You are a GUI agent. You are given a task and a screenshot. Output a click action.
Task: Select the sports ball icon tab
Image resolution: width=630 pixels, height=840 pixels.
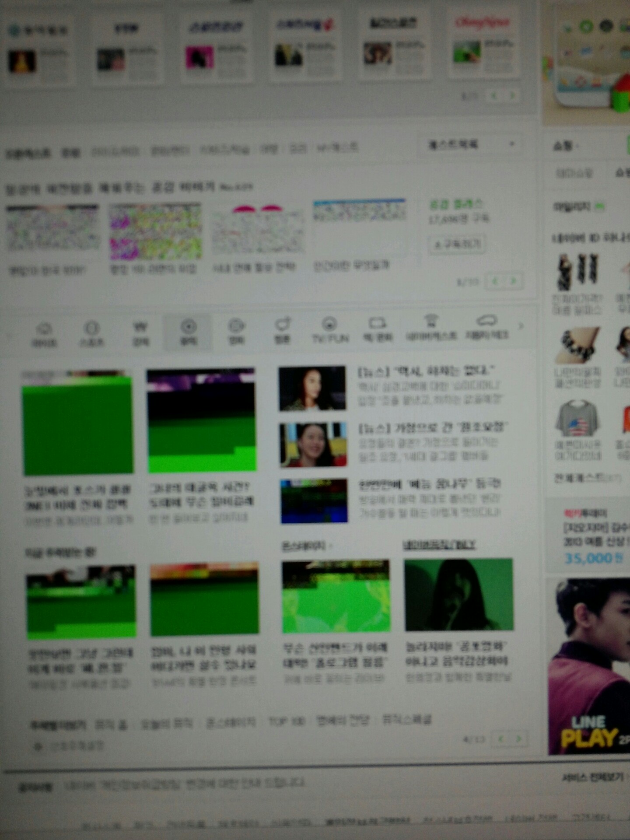coord(91,333)
